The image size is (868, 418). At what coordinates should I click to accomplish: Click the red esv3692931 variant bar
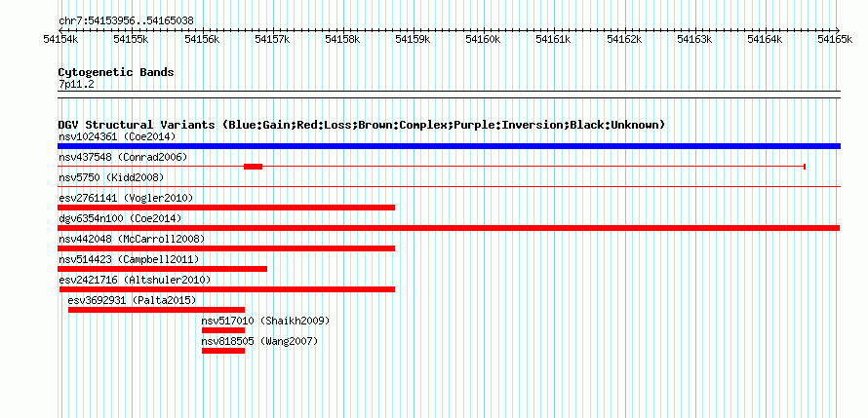pyautogui.click(x=156, y=310)
